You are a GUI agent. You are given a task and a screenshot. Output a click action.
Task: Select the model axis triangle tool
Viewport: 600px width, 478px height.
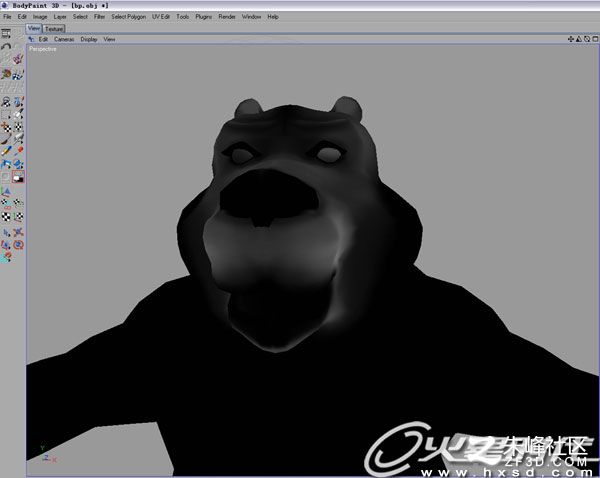coord(6,191)
